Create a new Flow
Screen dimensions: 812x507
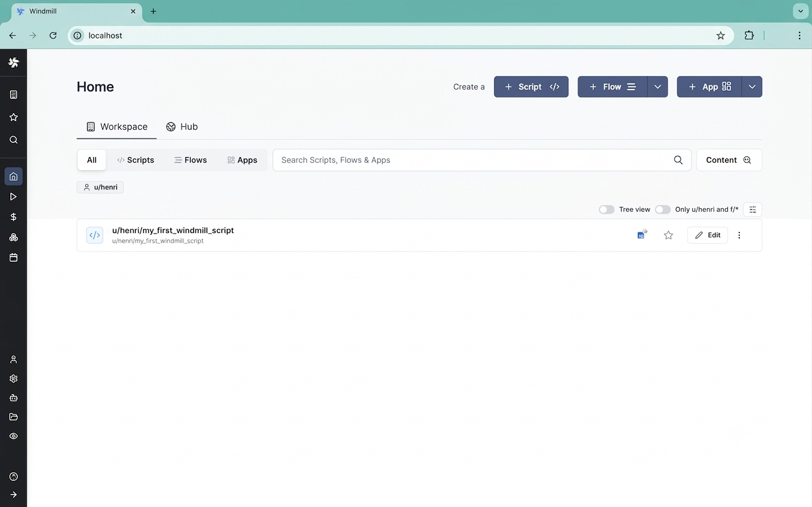pyautogui.click(x=612, y=87)
